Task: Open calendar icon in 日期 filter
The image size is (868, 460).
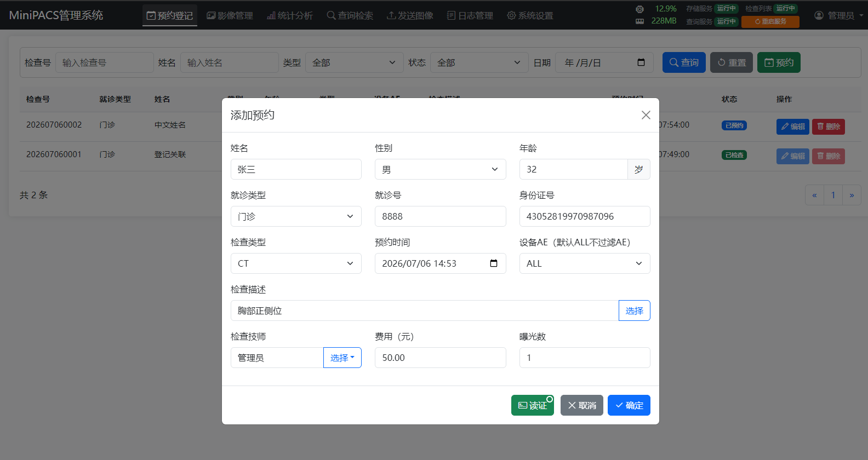Action: tap(641, 62)
